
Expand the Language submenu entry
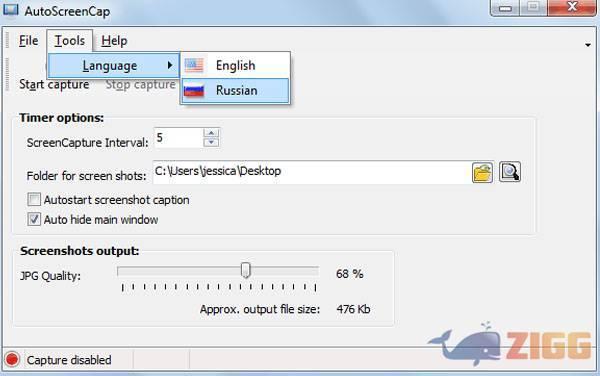[x=113, y=65]
